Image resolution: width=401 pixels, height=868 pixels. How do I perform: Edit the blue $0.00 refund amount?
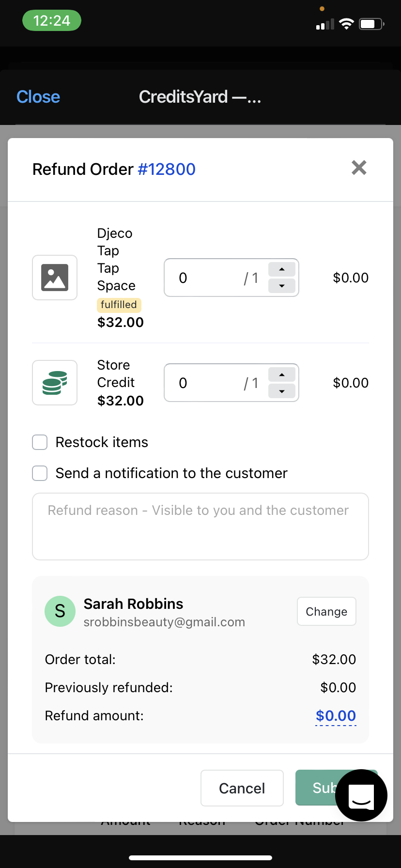(336, 716)
